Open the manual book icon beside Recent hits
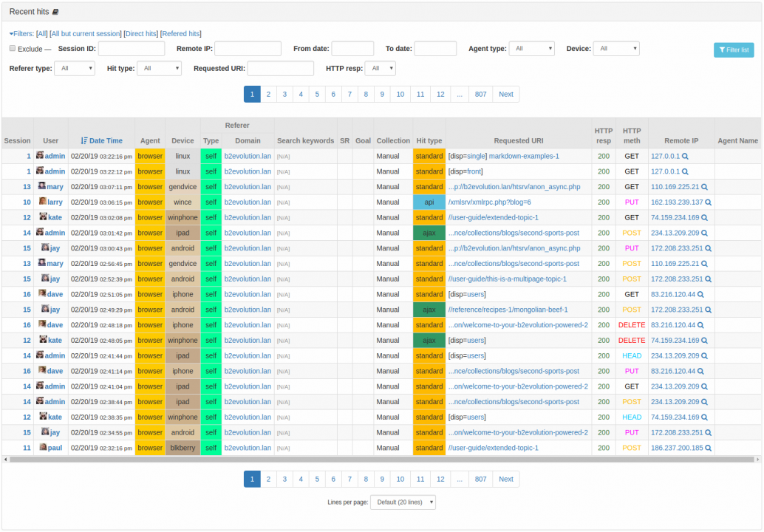This screenshot has height=532, width=764. [x=55, y=12]
